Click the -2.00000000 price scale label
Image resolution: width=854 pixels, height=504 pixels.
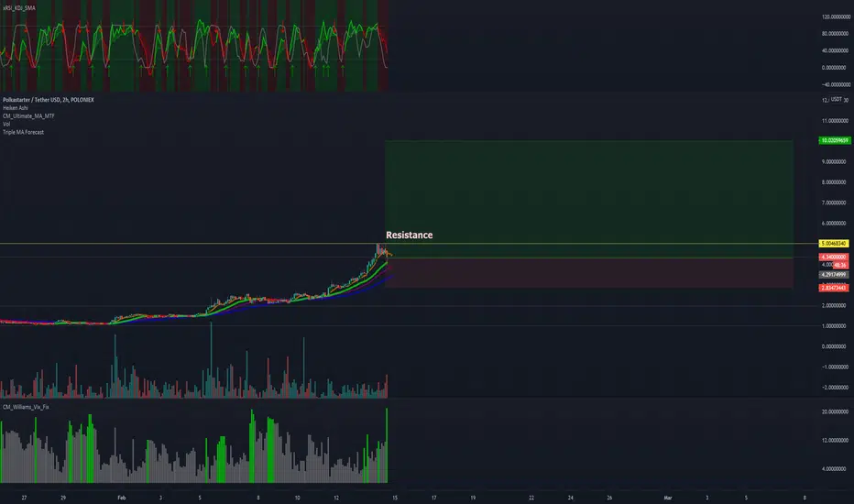tap(834, 388)
